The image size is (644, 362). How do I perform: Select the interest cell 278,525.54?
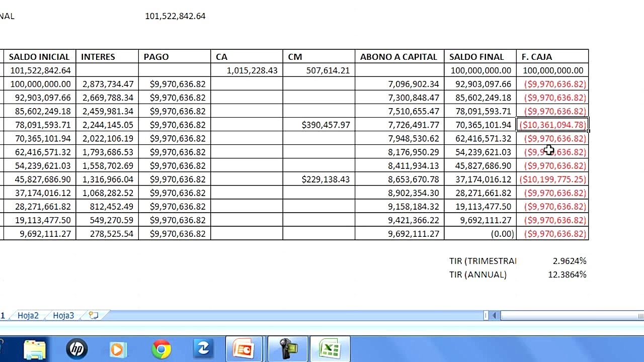[107, 233]
